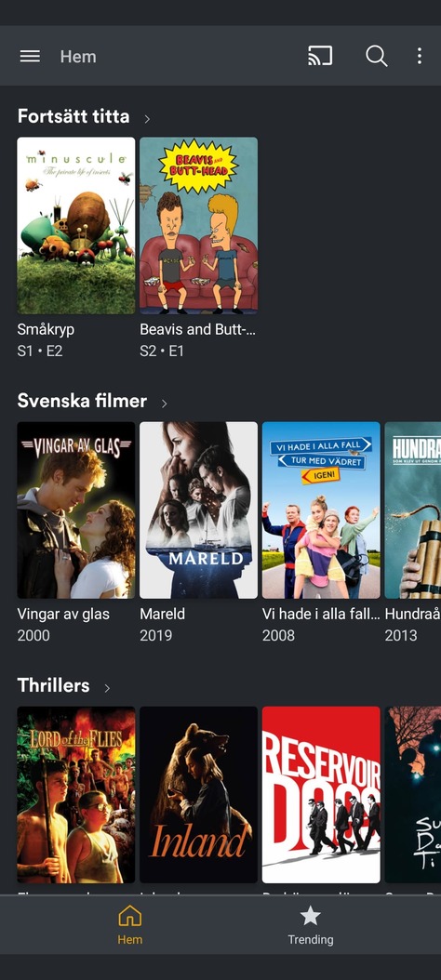Image resolution: width=441 pixels, height=980 pixels.
Task: Select the Mareld movie poster
Action: 198,510
